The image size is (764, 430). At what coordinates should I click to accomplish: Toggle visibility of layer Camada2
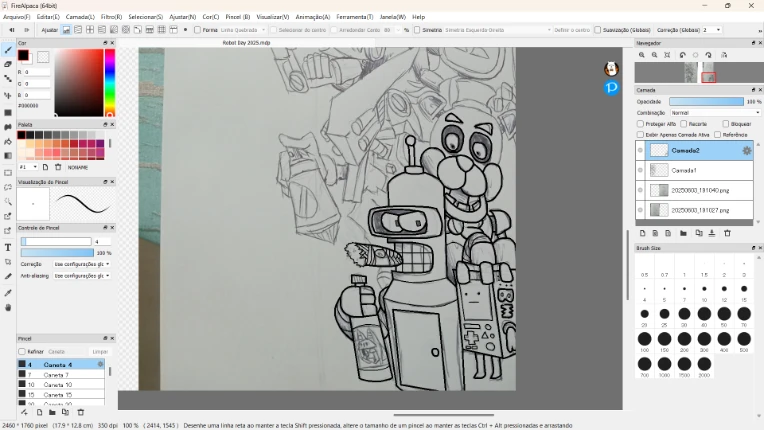click(640, 150)
